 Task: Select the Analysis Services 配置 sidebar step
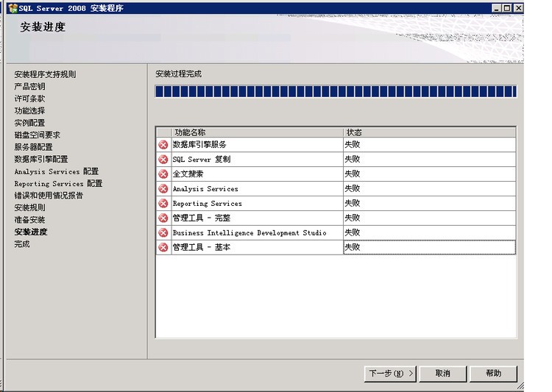coord(57,171)
